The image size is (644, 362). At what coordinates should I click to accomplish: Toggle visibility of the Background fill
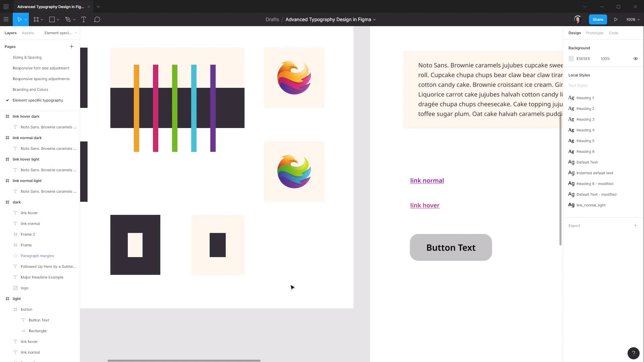pyautogui.click(x=636, y=59)
